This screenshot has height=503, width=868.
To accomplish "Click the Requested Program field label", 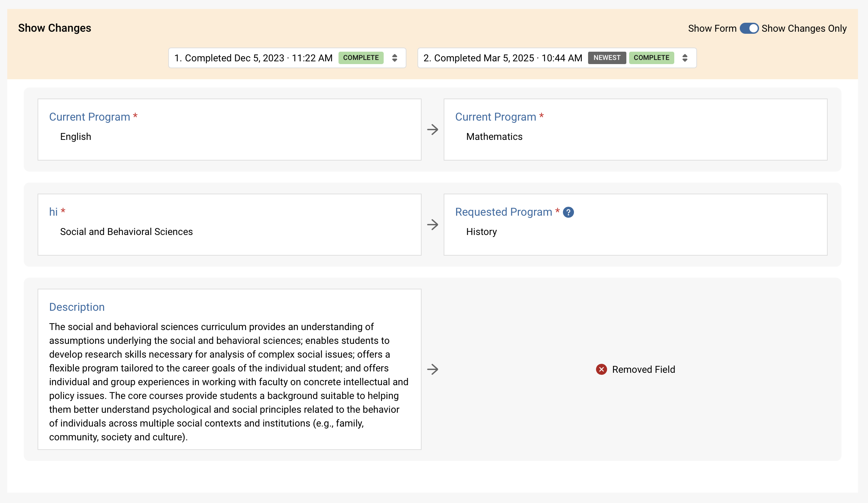I will coord(503,212).
